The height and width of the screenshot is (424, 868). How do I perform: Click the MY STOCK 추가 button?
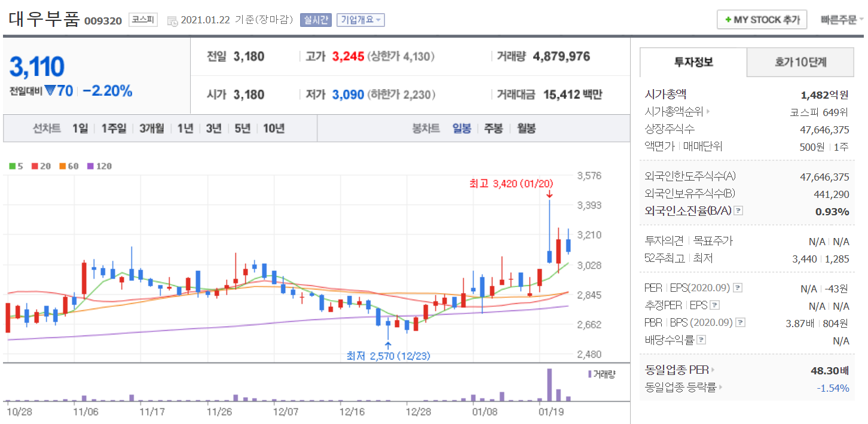[x=762, y=20]
